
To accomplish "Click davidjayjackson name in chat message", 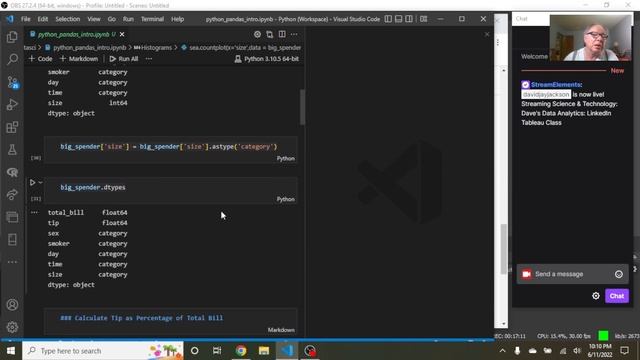I will pos(546,94).
